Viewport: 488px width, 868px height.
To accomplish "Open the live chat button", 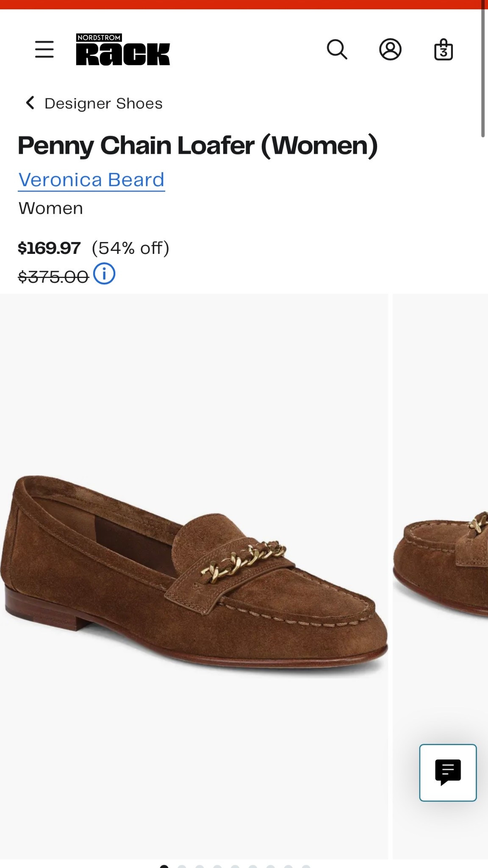I will pyautogui.click(x=448, y=773).
